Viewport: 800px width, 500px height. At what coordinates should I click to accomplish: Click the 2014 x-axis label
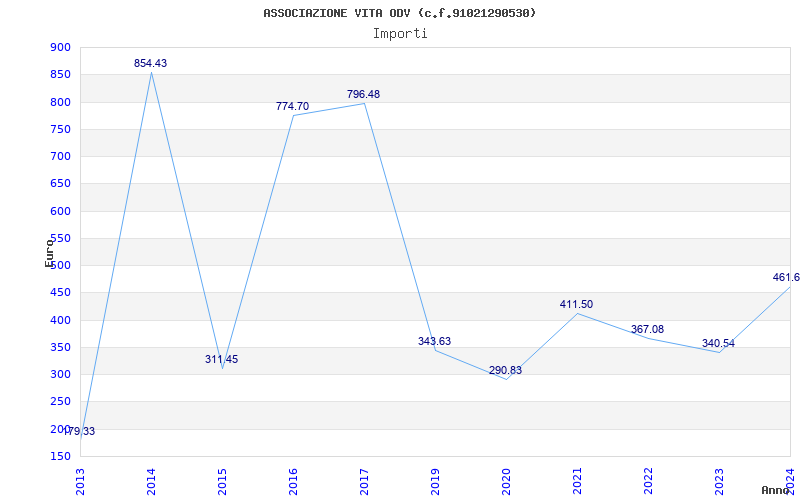pyautogui.click(x=151, y=482)
